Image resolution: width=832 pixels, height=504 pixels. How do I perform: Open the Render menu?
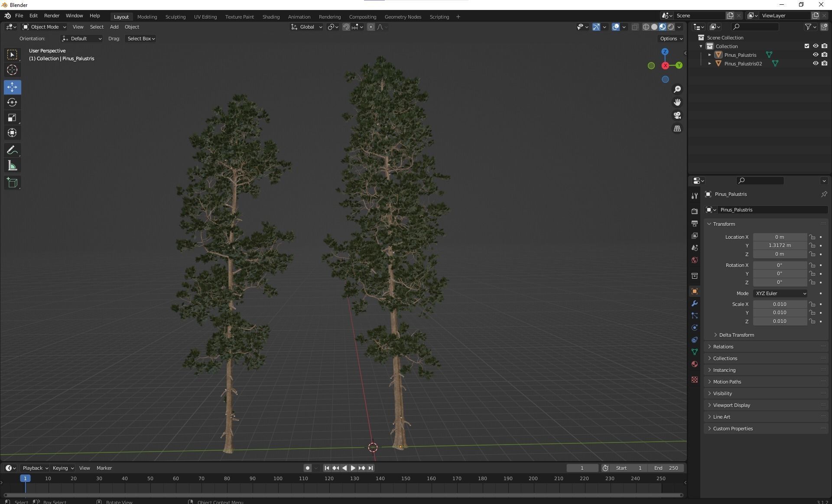52,16
